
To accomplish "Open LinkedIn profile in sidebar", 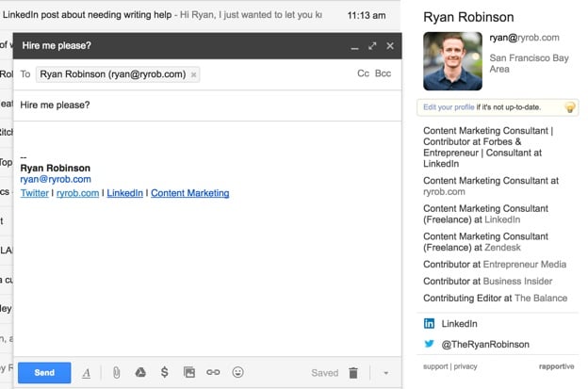I will pos(459,323).
